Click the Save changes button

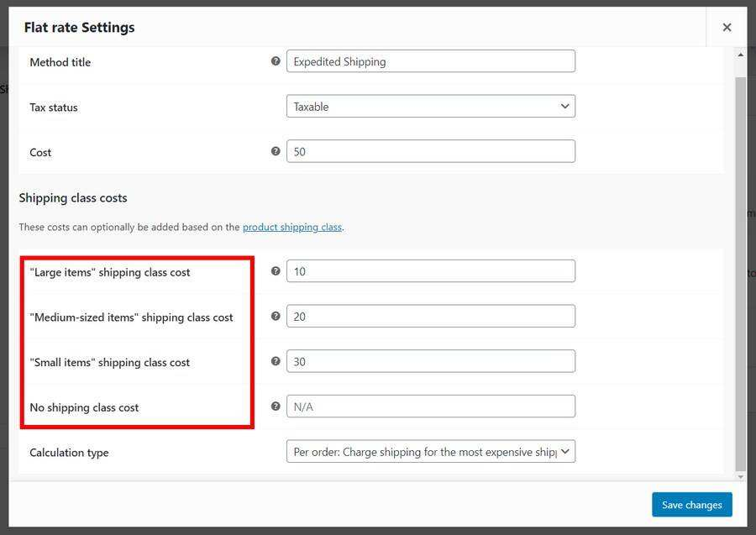(x=692, y=505)
